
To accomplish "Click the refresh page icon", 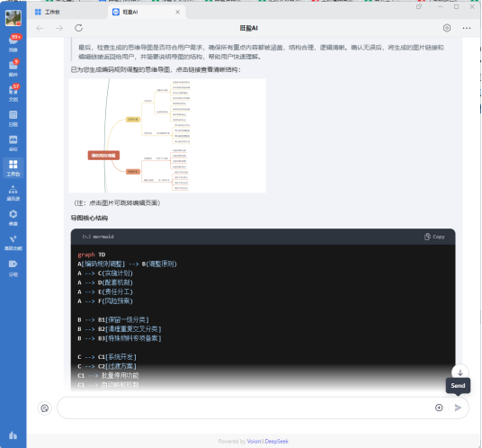I will click(79, 28).
